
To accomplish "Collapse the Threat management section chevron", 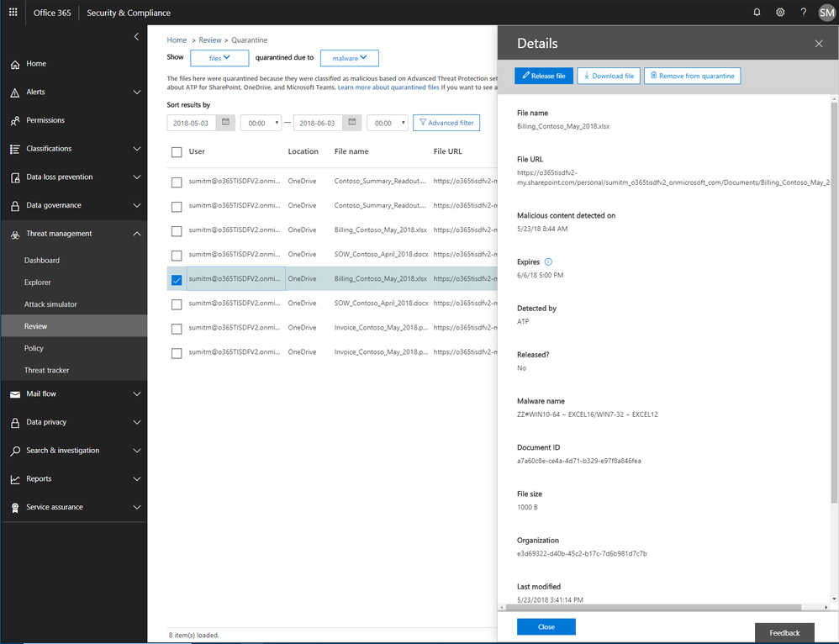I will click(137, 234).
